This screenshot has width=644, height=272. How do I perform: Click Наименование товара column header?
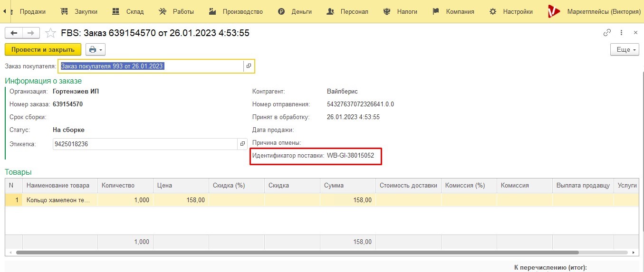[x=60, y=186]
